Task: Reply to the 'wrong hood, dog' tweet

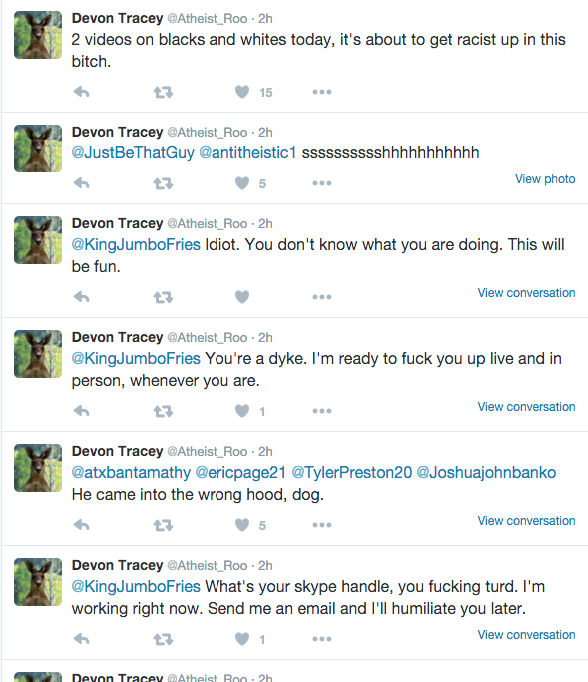Action: coord(81,525)
